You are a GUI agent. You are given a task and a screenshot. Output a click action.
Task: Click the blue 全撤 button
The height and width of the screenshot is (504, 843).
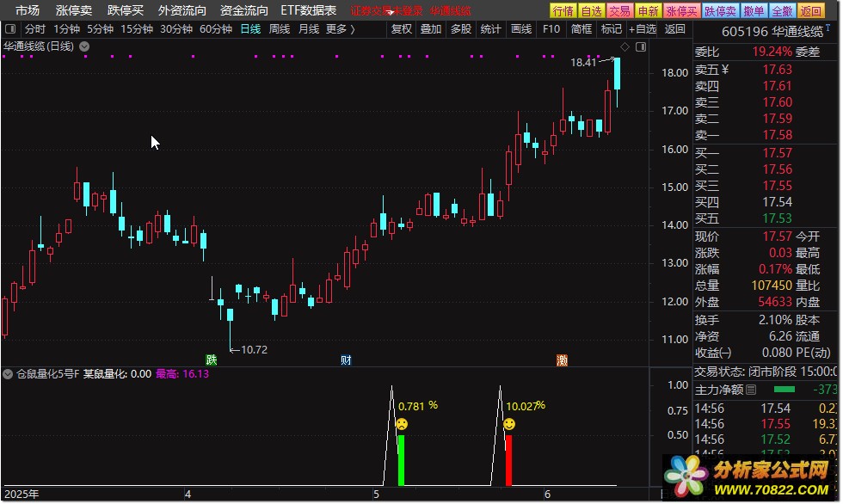(x=782, y=10)
